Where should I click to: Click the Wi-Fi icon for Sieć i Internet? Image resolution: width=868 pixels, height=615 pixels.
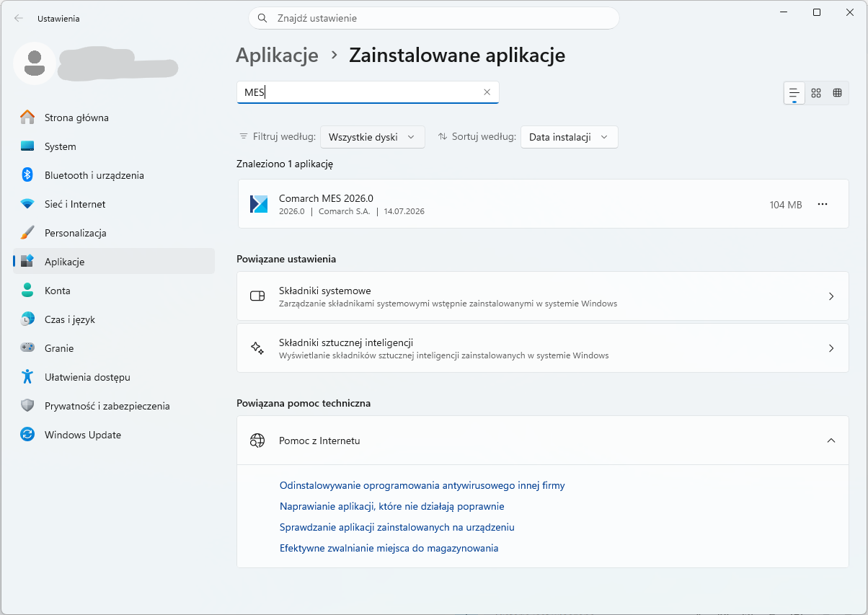pyautogui.click(x=27, y=204)
